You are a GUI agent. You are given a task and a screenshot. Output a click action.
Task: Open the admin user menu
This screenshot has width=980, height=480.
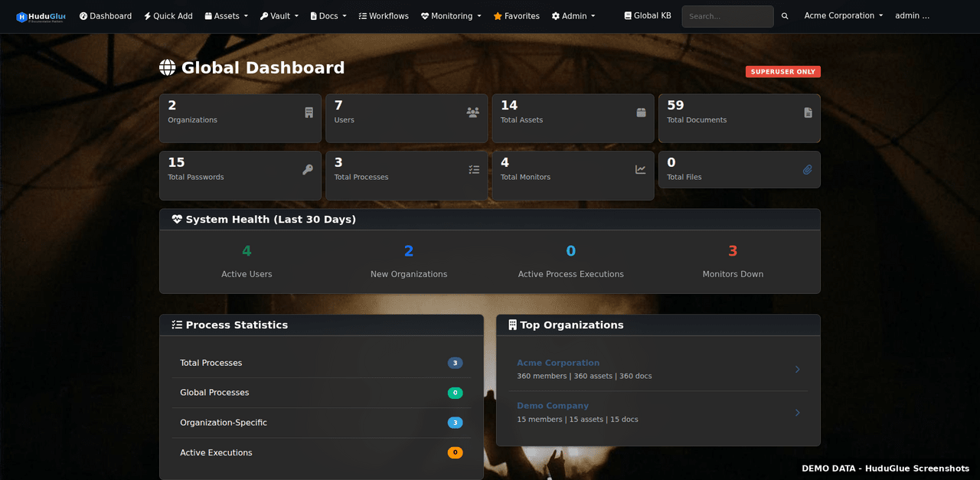click(913, 15)
